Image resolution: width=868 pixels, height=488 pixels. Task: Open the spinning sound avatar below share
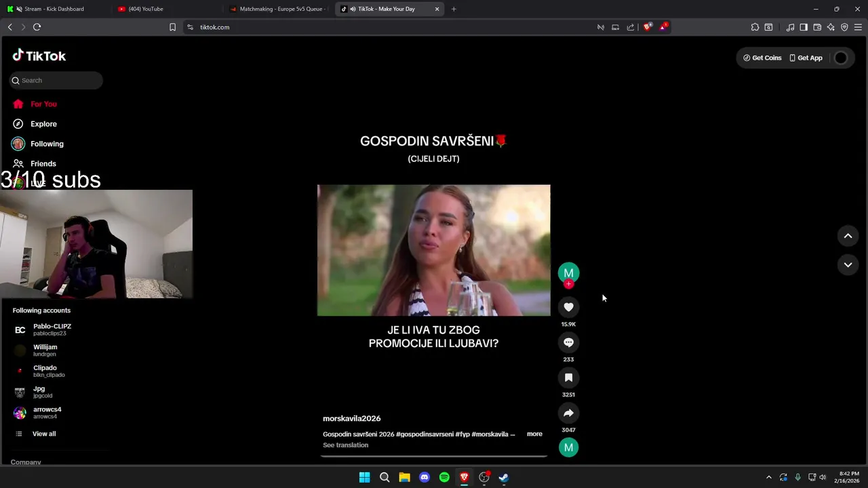click(x=568, y=447)
